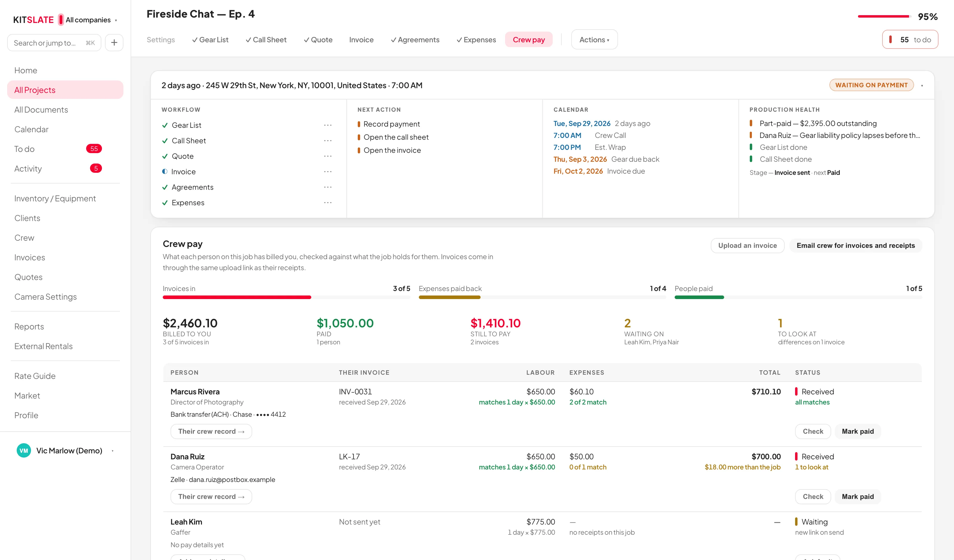Screen dimensions: 954x560
Task: Expand the All companies dropdown
Action: click(x=91, y=20)
